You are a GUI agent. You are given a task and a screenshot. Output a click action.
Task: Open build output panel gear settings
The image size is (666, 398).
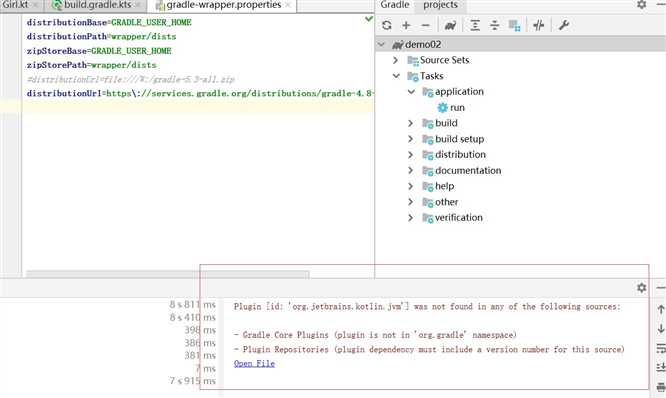pyautogui.click(x=641, y=288)
